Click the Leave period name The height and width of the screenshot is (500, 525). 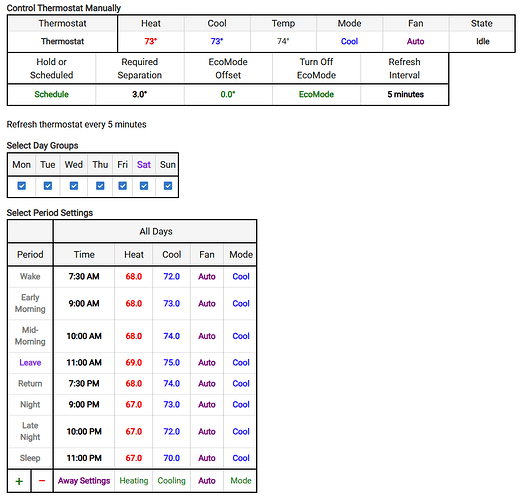click(30, 362)
